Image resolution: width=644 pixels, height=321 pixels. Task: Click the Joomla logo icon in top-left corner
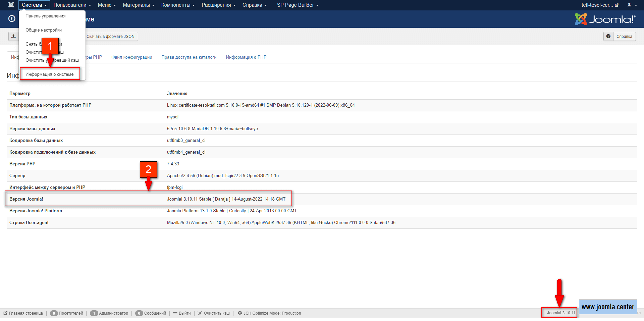click(11, 5)
